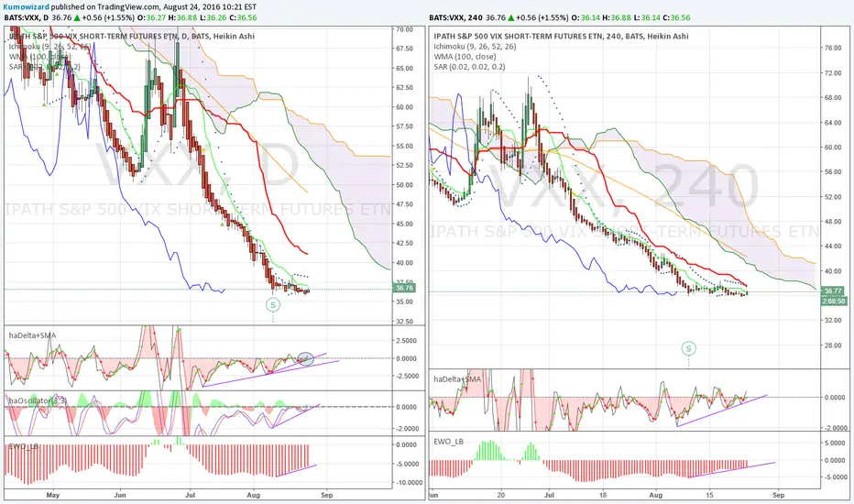Viewport: 854px width, 504px height.
Task: Click the 50.00 level on the daily price axis
Action: click(405, 185)
